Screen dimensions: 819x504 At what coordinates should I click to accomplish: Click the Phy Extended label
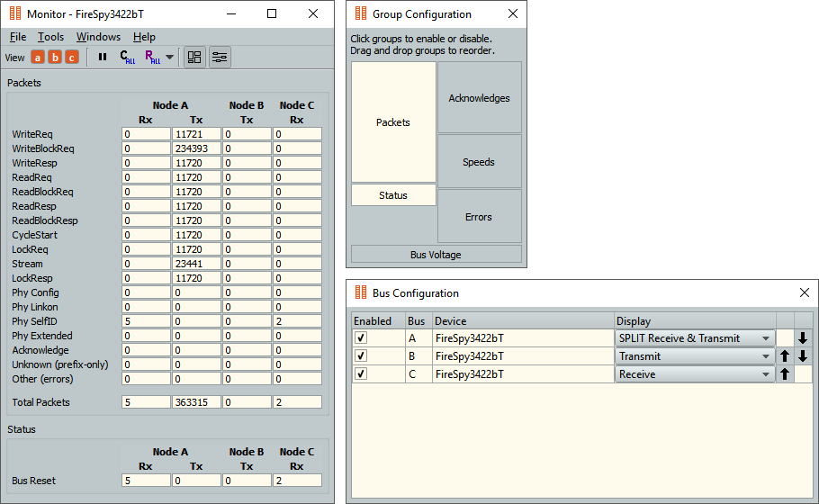click(x=41, y=336)
